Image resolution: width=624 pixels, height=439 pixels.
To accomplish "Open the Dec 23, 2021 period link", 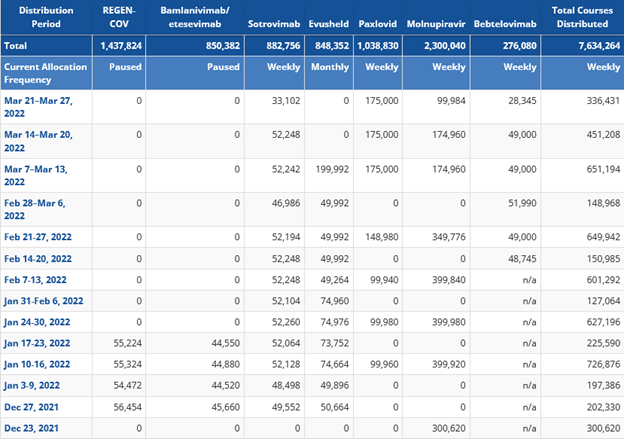I will (x=33, y=427).
